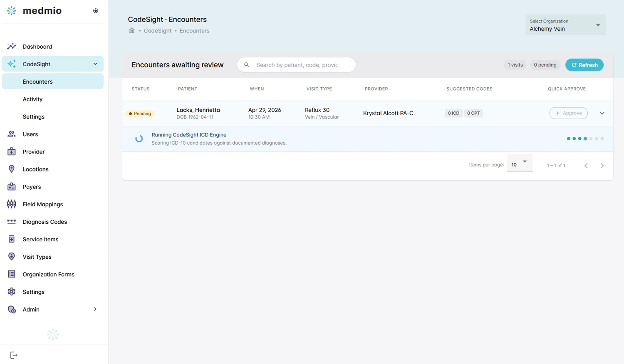Open the Field Mappings menu item
Screen dimensions: 624x364
click(x=53, y=204)
